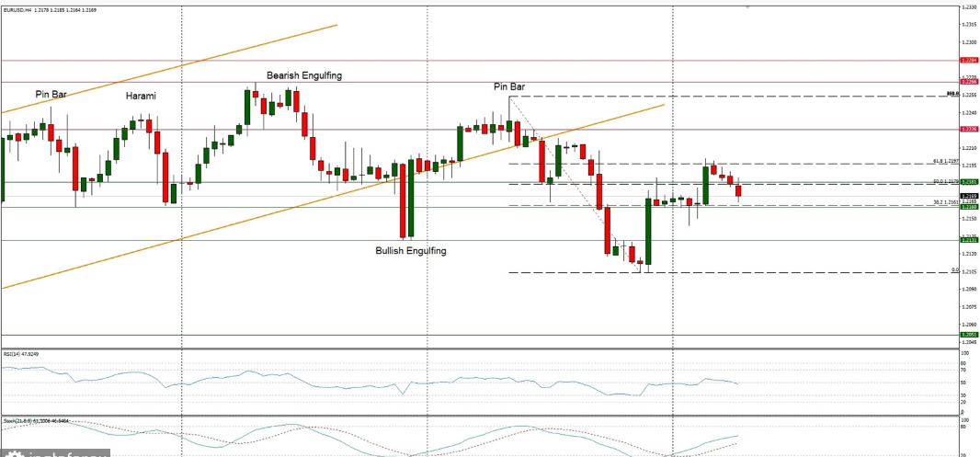Select the 0.0 Fibonacci level label

point(954,270)
